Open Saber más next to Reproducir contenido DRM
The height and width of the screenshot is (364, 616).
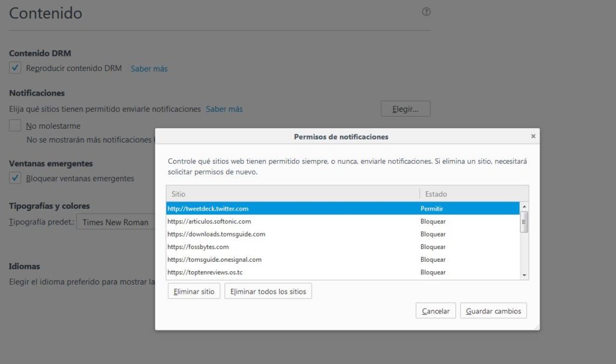tap(149, 69)
